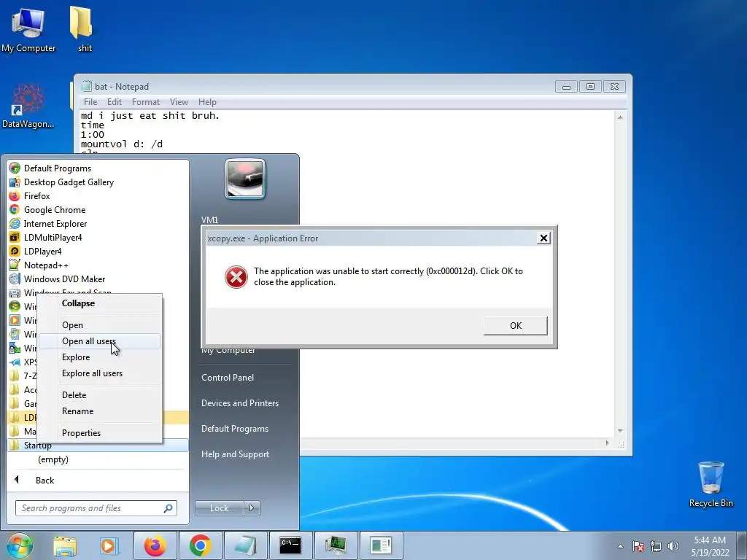Viewport: 747px width, 560px height.
Task: Open Default Programs in Start menu right pane
Action: click(235, 429)
